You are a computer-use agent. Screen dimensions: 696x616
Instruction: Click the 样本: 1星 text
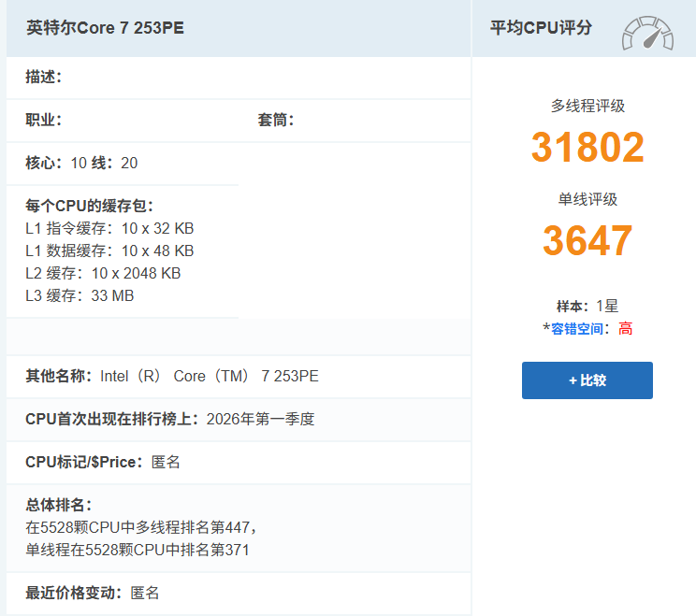tap(587, 306)
